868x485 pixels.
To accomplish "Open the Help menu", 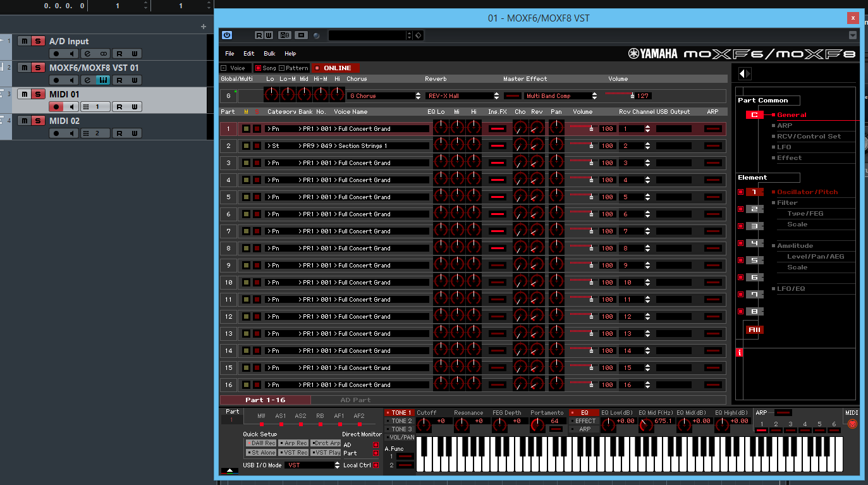I will point(290,54).
